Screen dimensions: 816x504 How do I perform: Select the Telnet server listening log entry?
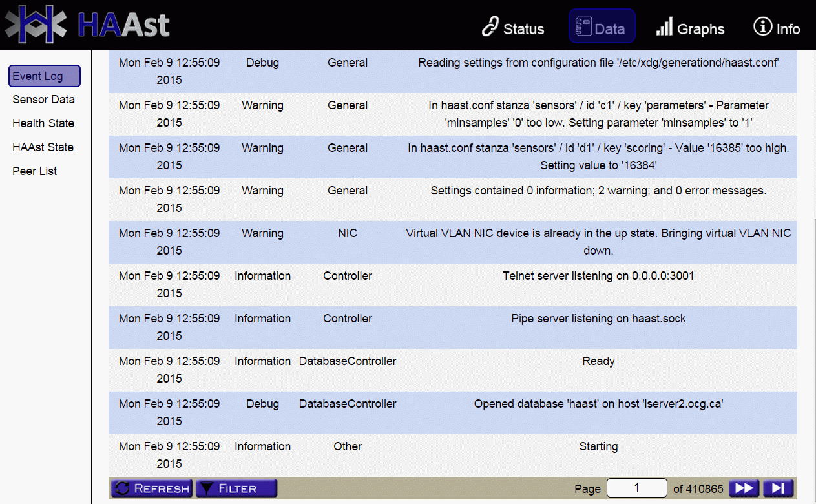coord(598,276)
